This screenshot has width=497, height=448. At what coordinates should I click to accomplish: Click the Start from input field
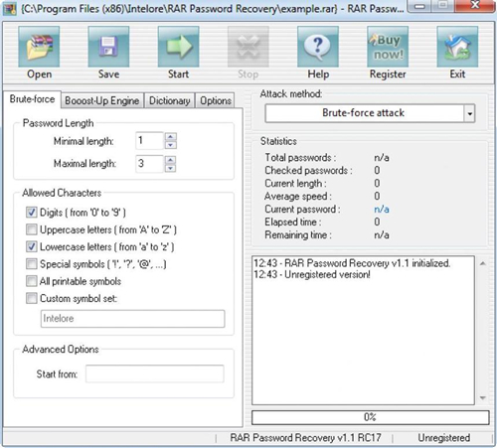coord(155,373)
